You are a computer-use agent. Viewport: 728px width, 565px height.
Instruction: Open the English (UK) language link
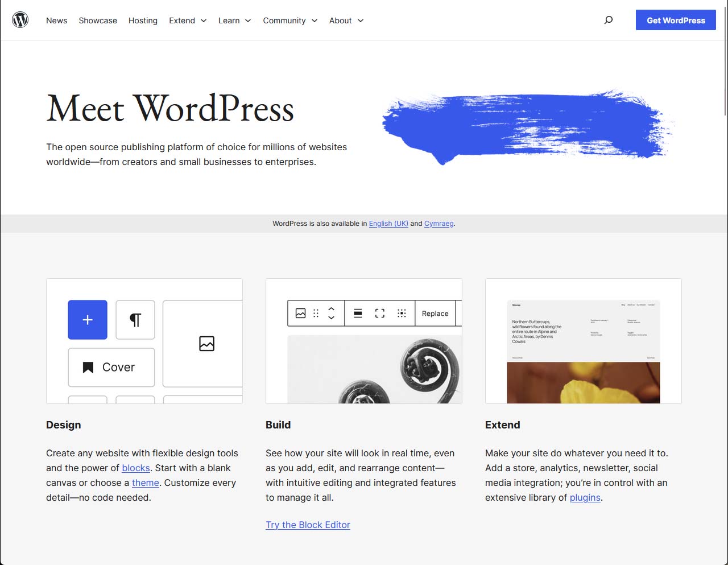click(388, 224)
